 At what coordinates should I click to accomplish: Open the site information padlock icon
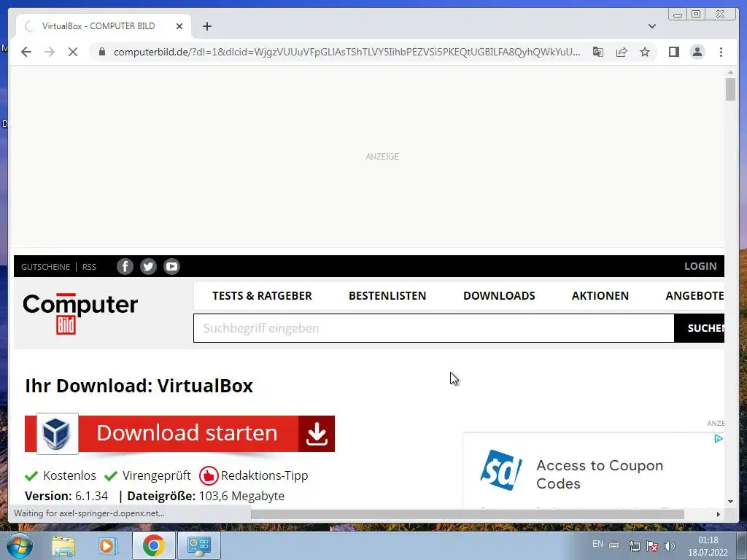tap(101, 52)
